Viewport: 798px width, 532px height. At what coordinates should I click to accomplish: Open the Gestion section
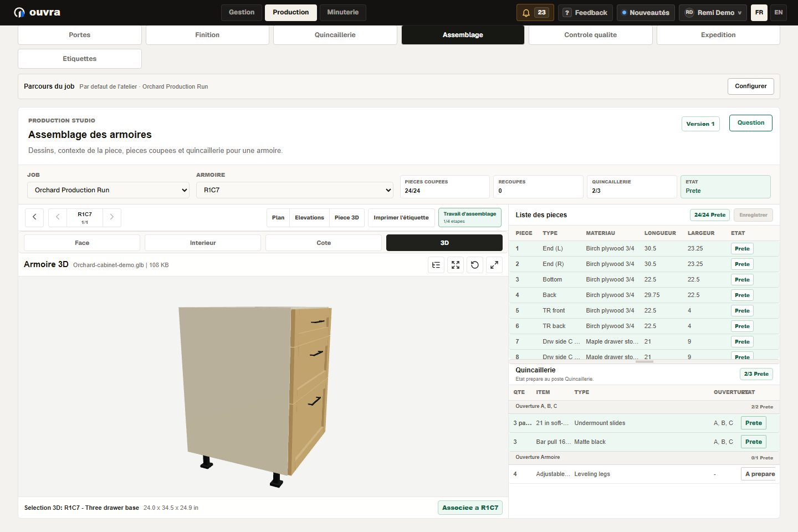click(242, 12)
